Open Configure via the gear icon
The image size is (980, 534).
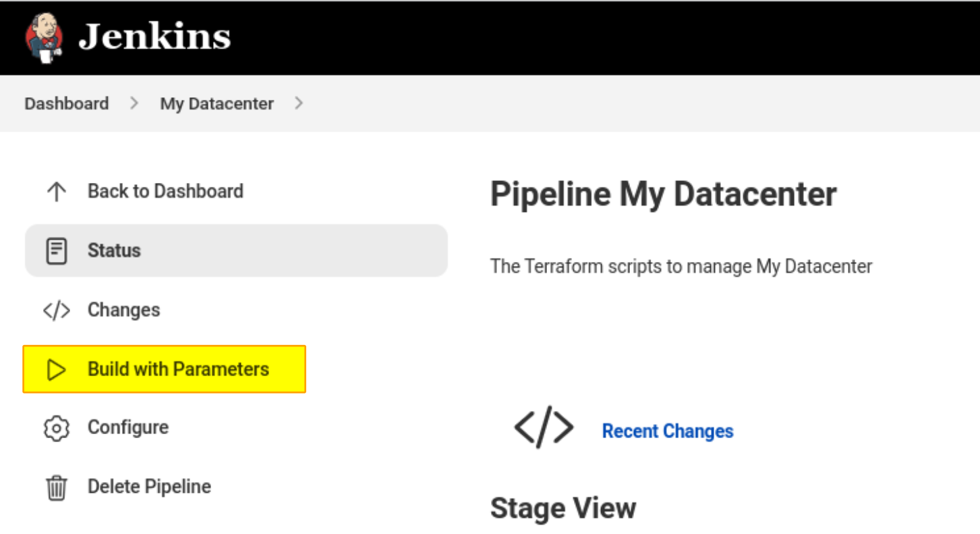(x=57, y=427)
